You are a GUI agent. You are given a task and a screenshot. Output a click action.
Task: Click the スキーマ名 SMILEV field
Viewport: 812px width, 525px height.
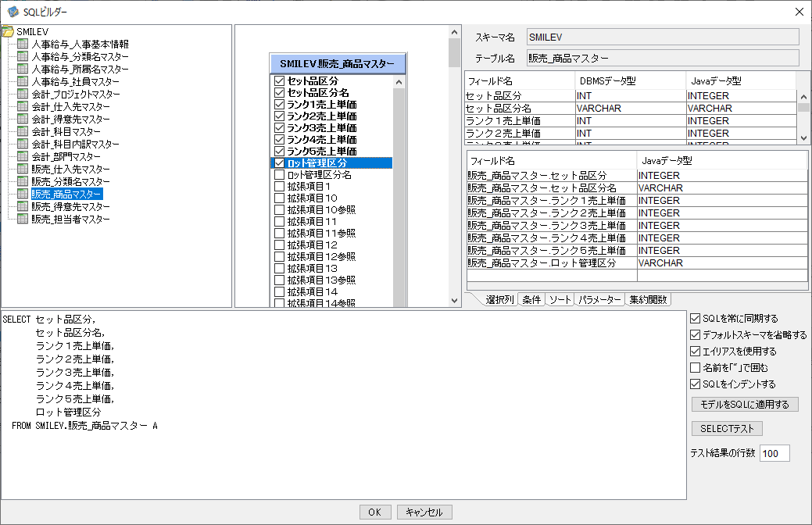(663, 37)
